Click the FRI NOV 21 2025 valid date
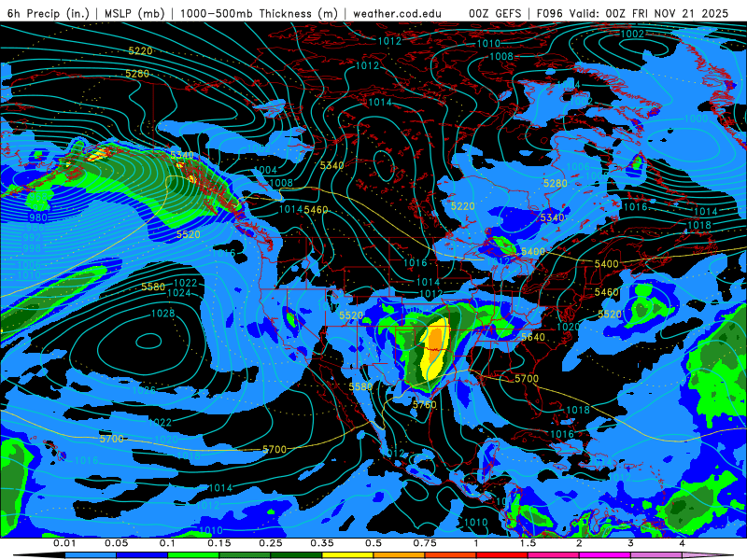 click(x=681, y=13)
